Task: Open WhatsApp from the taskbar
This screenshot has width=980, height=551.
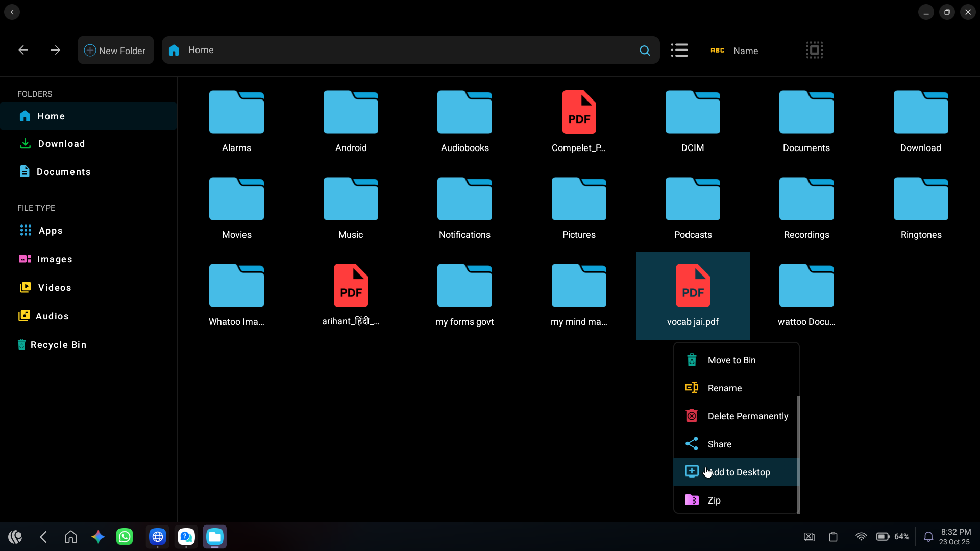Action: [125, 537]
